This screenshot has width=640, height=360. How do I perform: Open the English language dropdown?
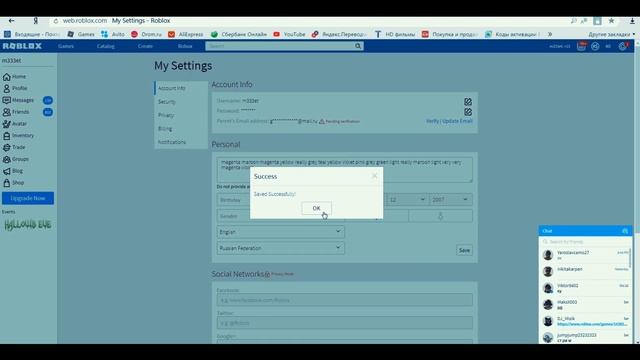(x=280, y=232)
